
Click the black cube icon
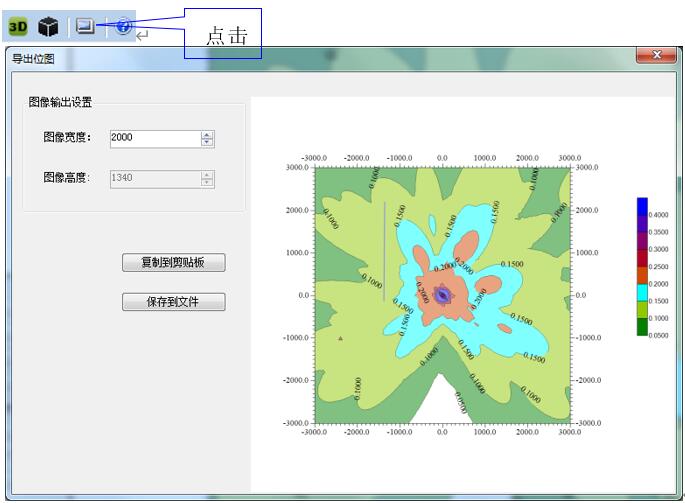pyautogui.click(x=49, y=27)
